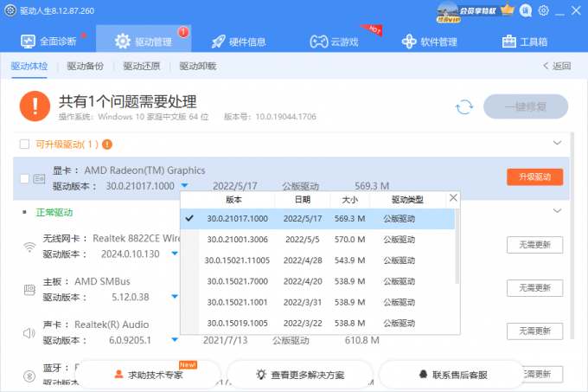588x392 pixels.
Task: Open 全面诊断 tab
Action: click(48, 42)
